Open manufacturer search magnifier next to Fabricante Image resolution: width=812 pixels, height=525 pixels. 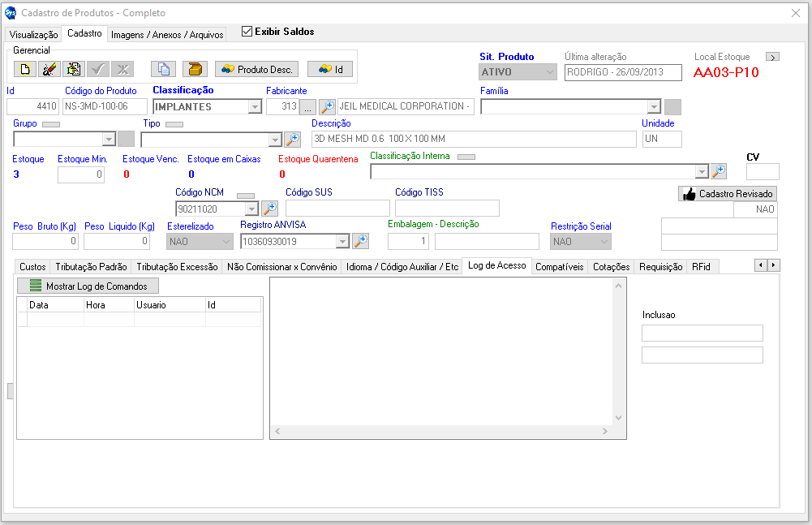pos(327,106)
